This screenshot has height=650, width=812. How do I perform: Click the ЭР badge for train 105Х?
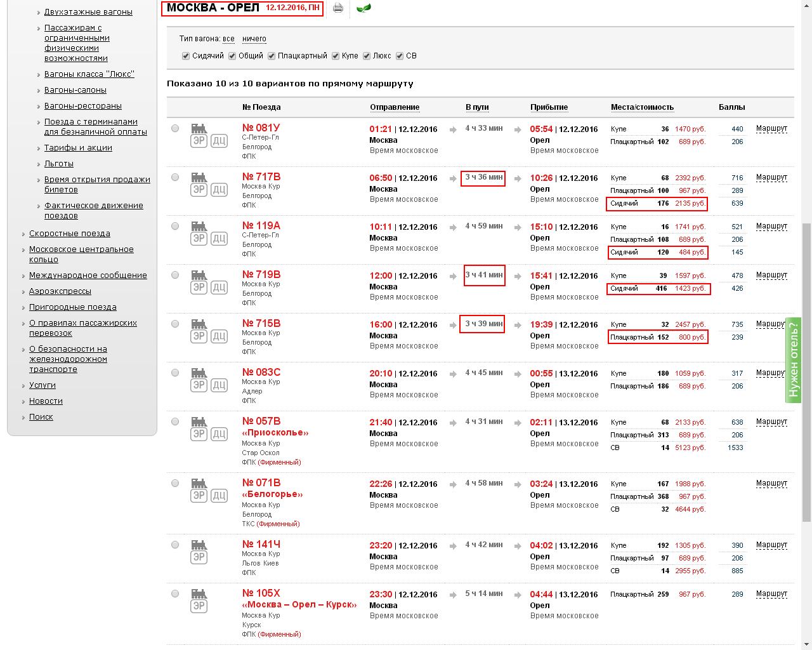pos(199,606)
